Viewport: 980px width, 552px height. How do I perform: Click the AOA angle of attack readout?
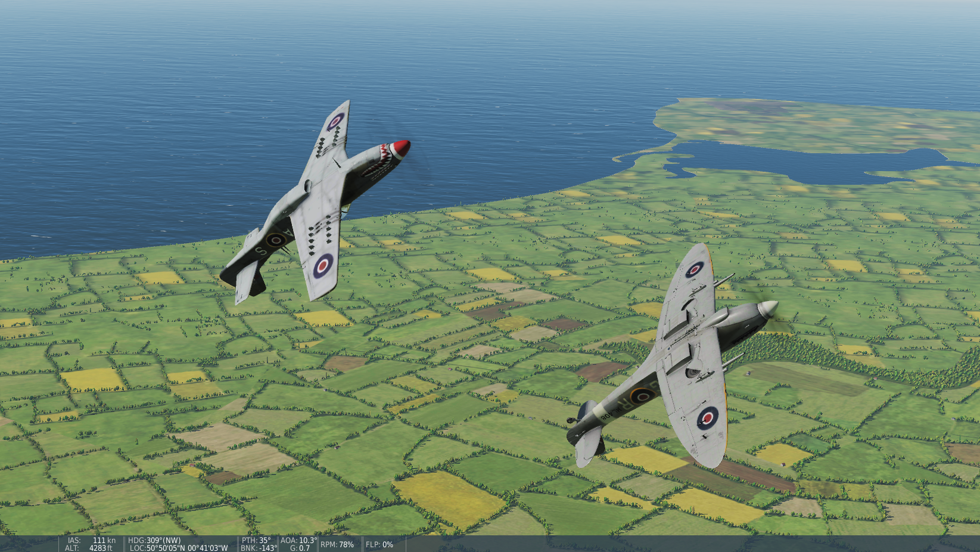click(298, 541)
